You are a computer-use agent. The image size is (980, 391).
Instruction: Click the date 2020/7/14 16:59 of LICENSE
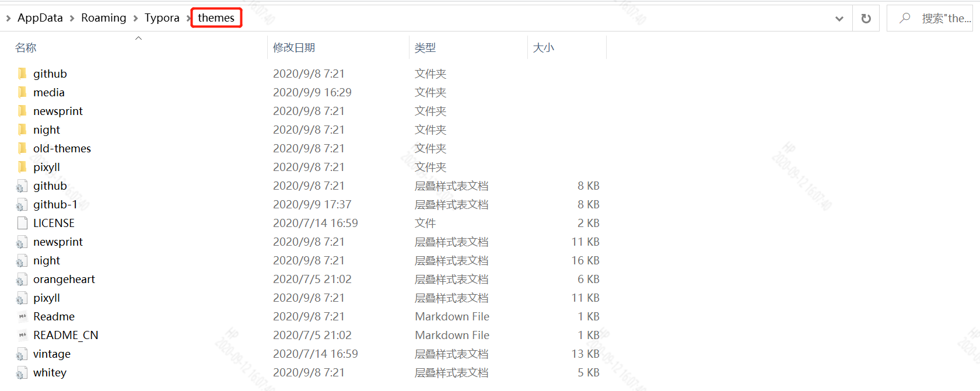click(315, 223)
